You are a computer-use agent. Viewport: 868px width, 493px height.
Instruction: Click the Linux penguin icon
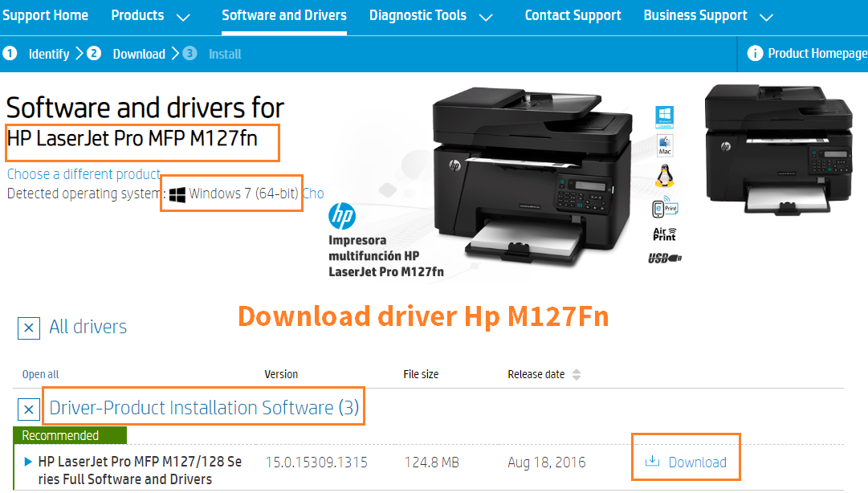click(664, 177)
